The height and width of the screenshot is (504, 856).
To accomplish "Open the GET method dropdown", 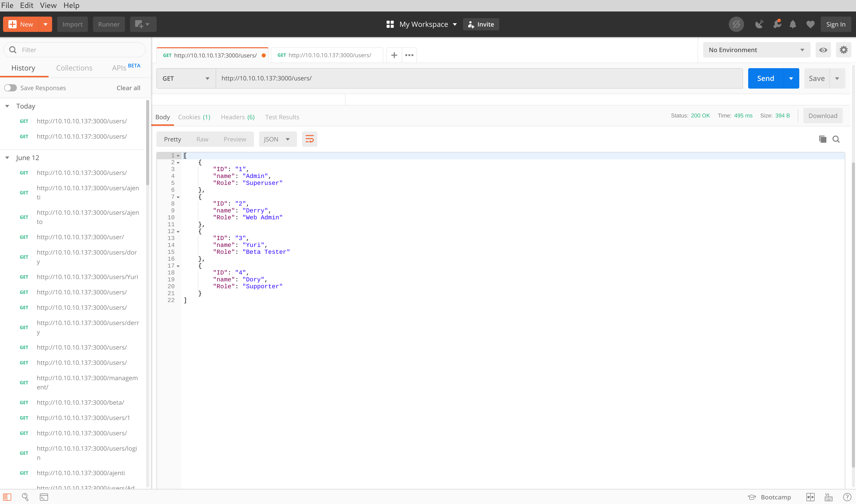I will [x=186, y=78].
